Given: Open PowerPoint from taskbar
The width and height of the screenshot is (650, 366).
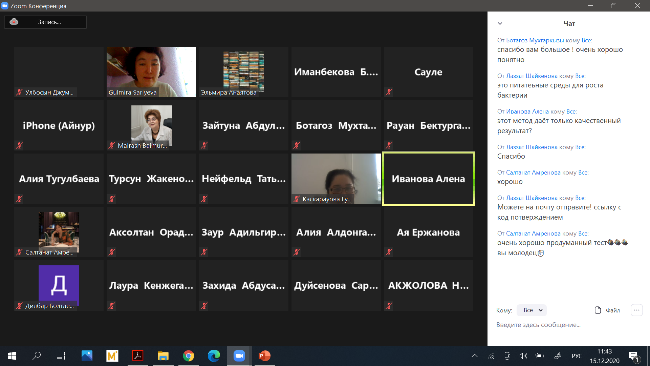Looking at the screenshot, I should 264,356.
